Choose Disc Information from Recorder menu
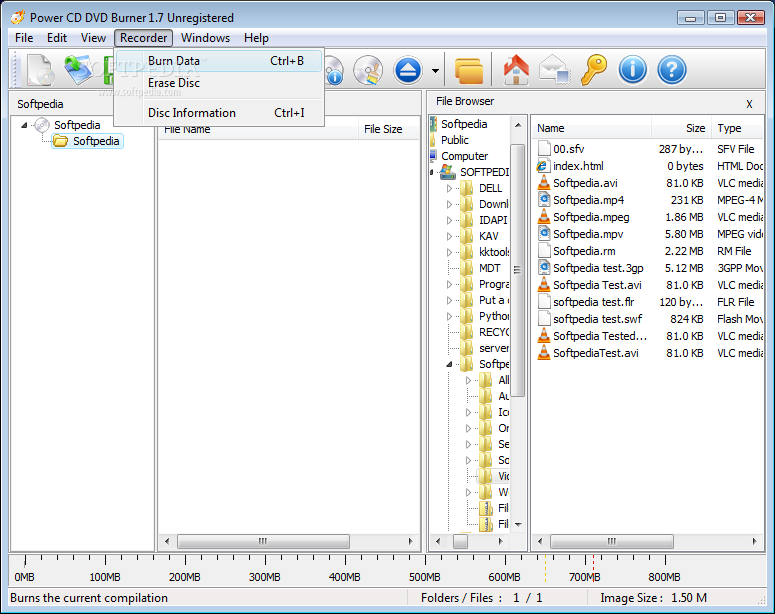Image resolution: width=775 pixels, height=614 pixels. click(x=219, y=113)
